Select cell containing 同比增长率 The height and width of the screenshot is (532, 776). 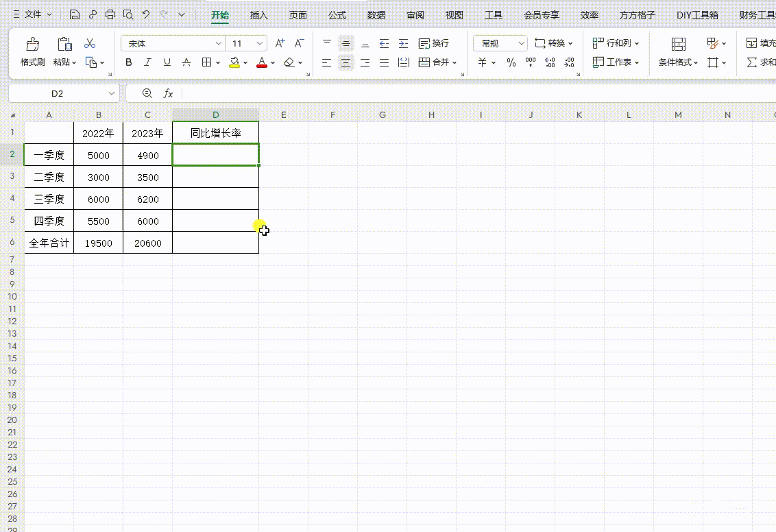click(x=215, y=133)
